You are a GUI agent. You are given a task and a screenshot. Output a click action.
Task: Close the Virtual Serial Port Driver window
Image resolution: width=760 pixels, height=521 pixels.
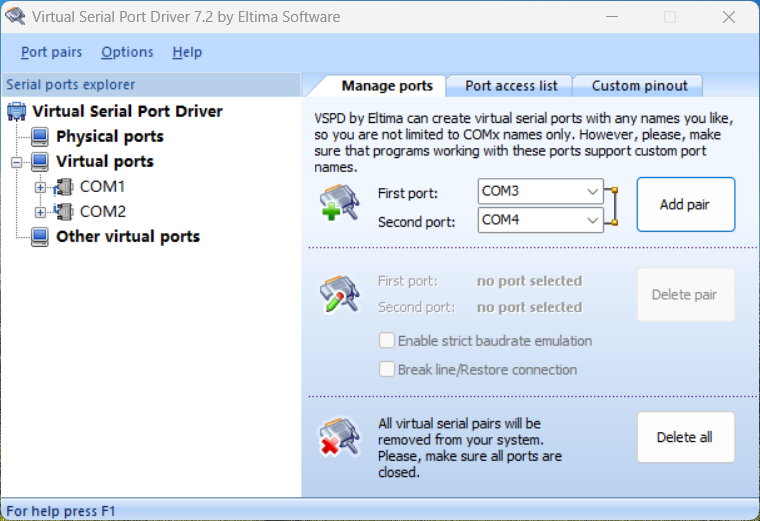tap(728, 17)
